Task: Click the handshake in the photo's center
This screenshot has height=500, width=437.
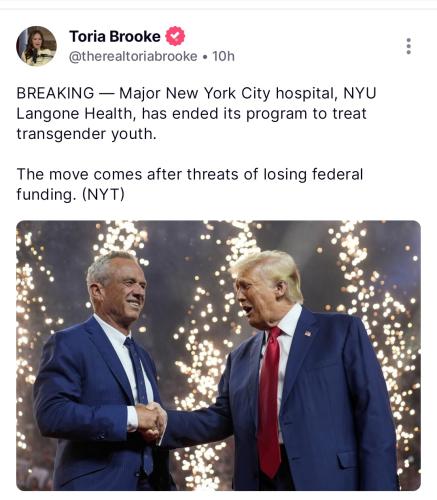Action: 152,421
